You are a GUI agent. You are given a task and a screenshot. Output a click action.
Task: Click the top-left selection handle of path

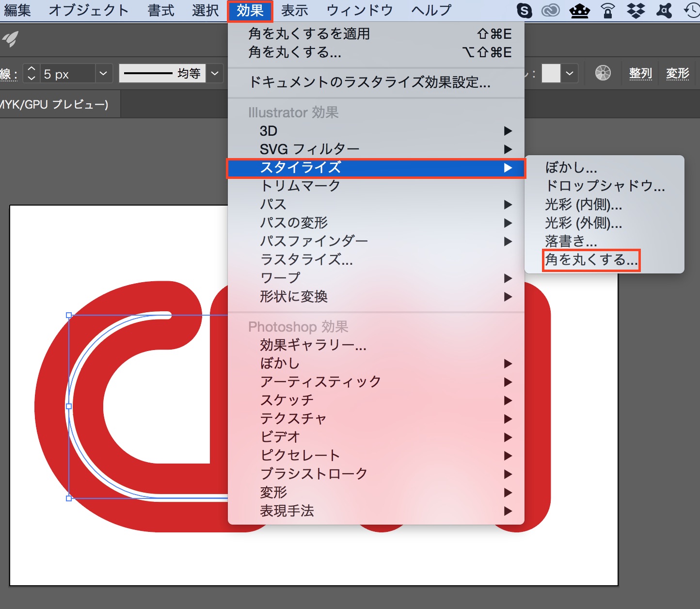[x=69, y=315]
